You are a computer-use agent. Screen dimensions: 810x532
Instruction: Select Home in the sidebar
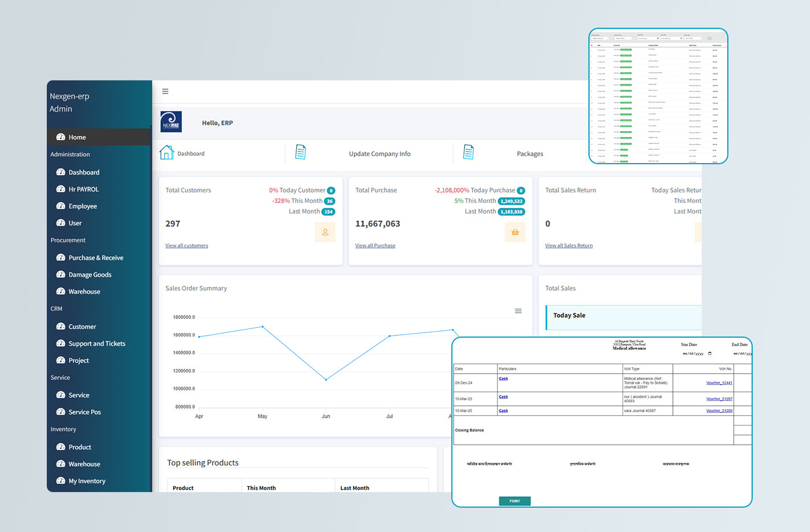pos(77,138)
